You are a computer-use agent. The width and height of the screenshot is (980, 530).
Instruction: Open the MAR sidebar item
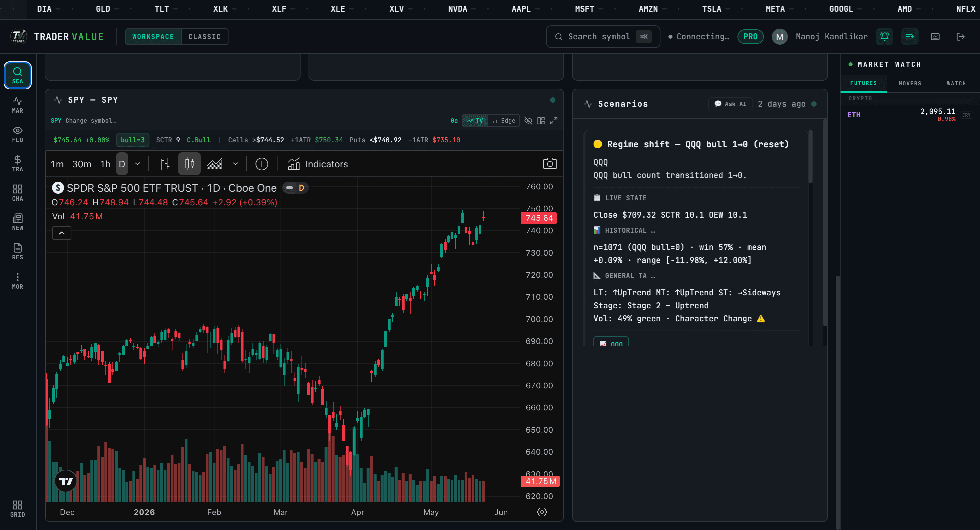[x=17, y=105]
